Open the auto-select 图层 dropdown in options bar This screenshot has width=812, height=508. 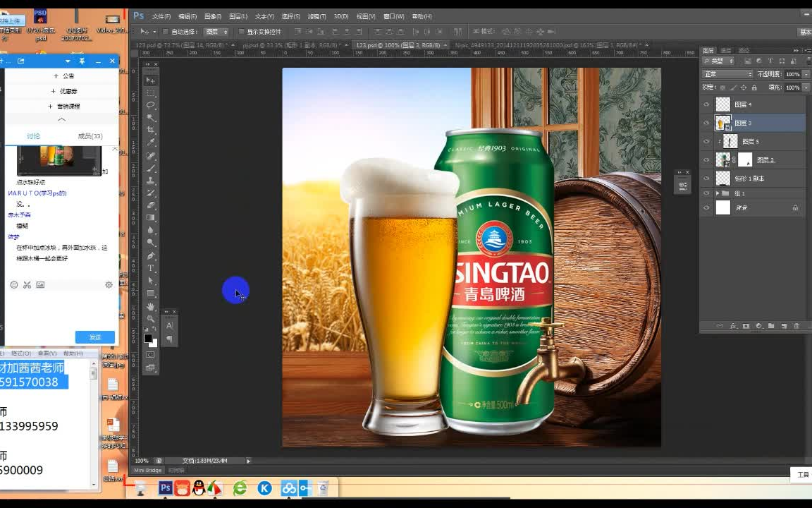tap(216, 32)
